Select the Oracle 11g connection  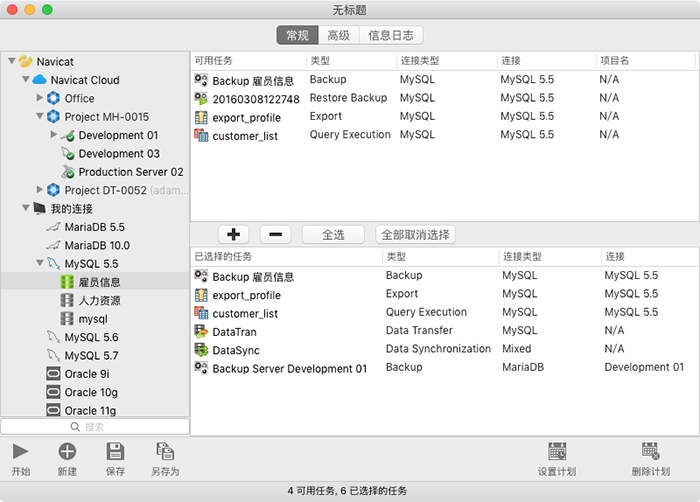click(96, 410)
